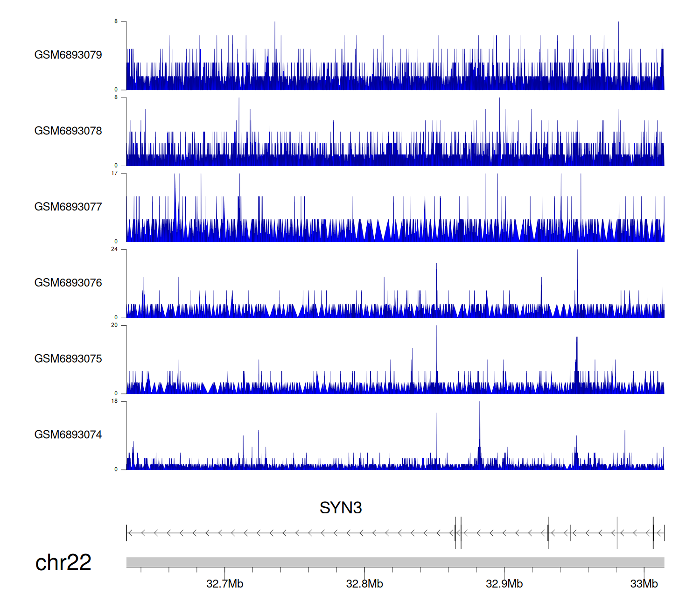
Task: Select the 32.8Mb coordinate label
Action: [x=364, y=584]
